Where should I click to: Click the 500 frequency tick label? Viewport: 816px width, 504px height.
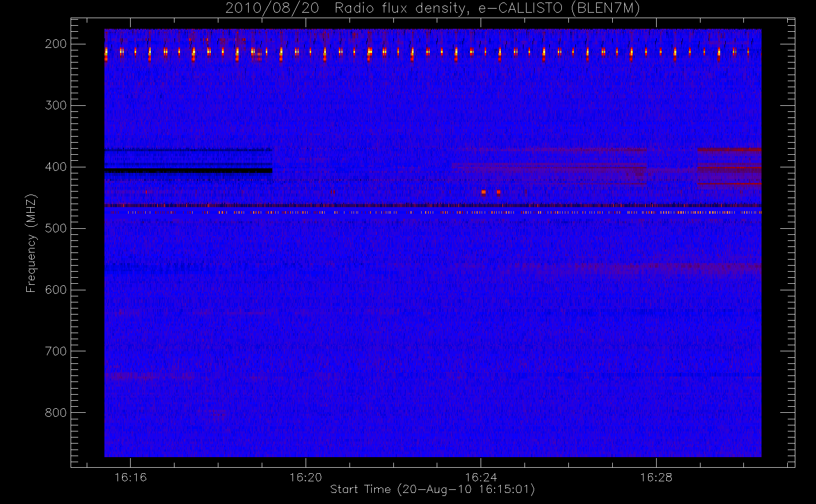click(56, 228)
